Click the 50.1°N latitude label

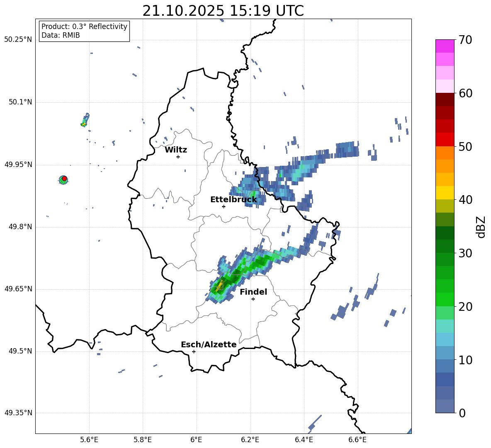20,102
